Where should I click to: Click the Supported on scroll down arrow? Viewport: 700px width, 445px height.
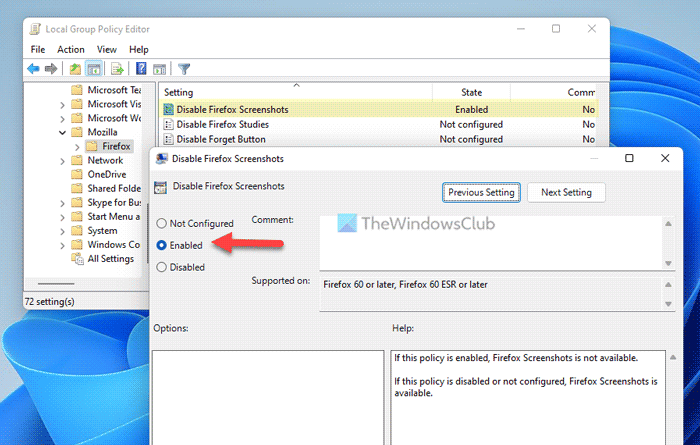click(668, 304)
